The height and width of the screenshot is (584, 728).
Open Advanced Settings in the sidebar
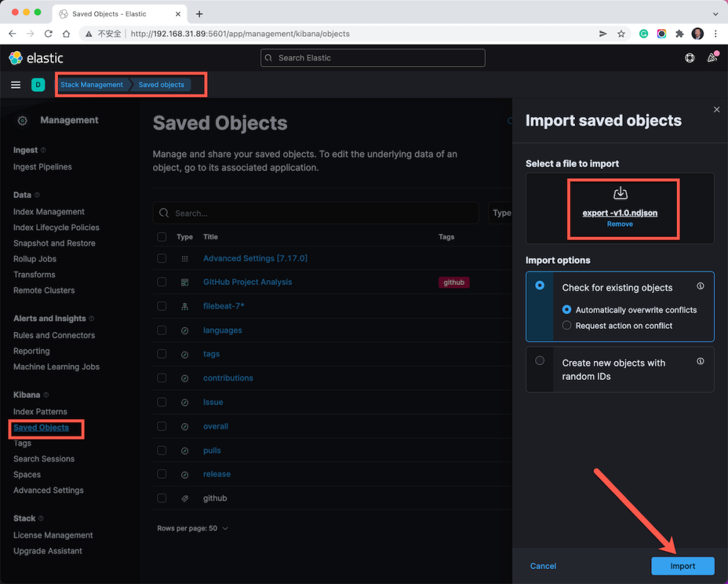[49, 490]
